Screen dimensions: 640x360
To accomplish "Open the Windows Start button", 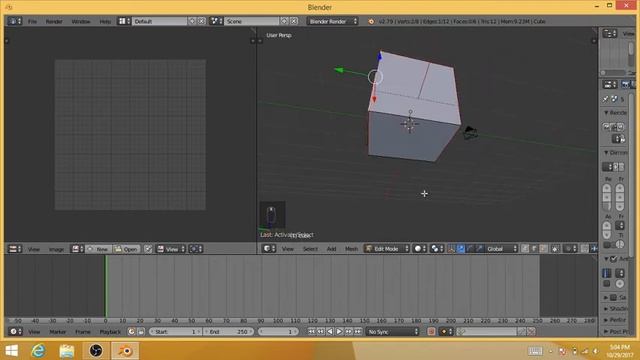I will point(11,351).
